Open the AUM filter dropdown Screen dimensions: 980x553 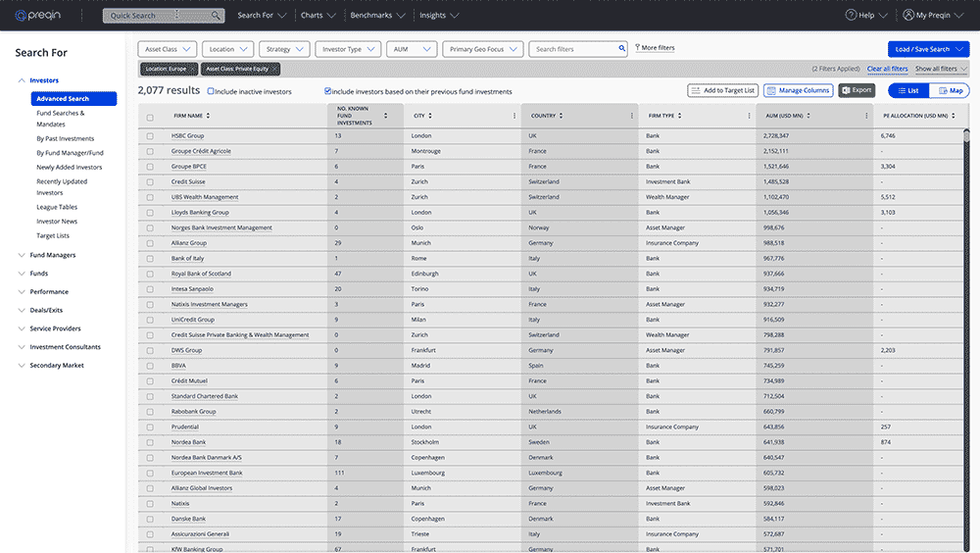coord(412,49)
